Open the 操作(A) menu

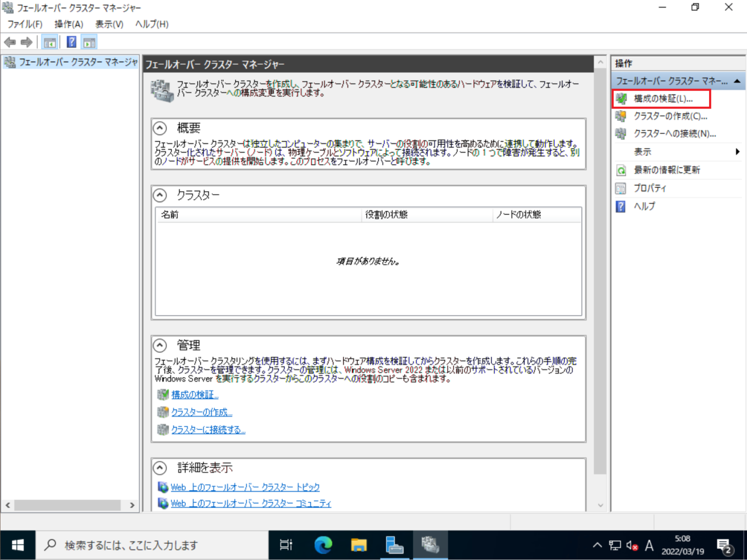(x=69, y=24)
